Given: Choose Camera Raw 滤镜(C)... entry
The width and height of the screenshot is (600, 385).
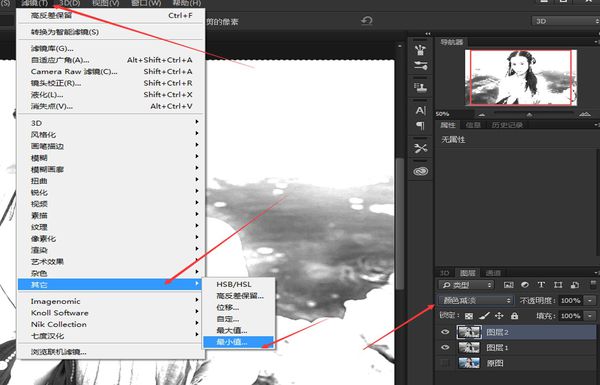Looking at the screenshot, I should pyautogui.click(x=111, y=72).
